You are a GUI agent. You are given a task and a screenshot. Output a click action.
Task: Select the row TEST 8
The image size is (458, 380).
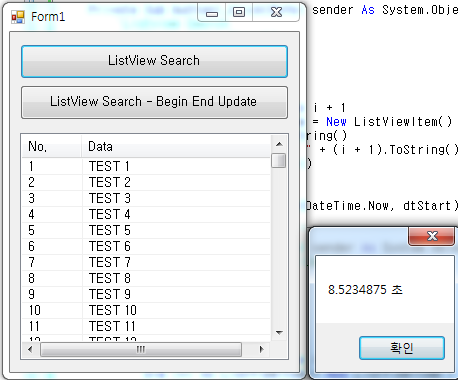[146, 278]
